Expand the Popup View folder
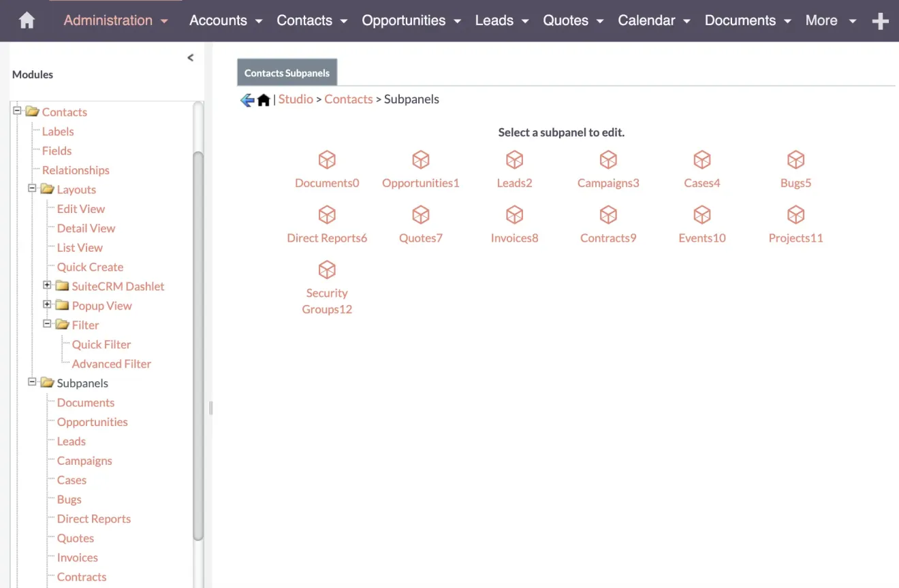 tap(46, 306)
